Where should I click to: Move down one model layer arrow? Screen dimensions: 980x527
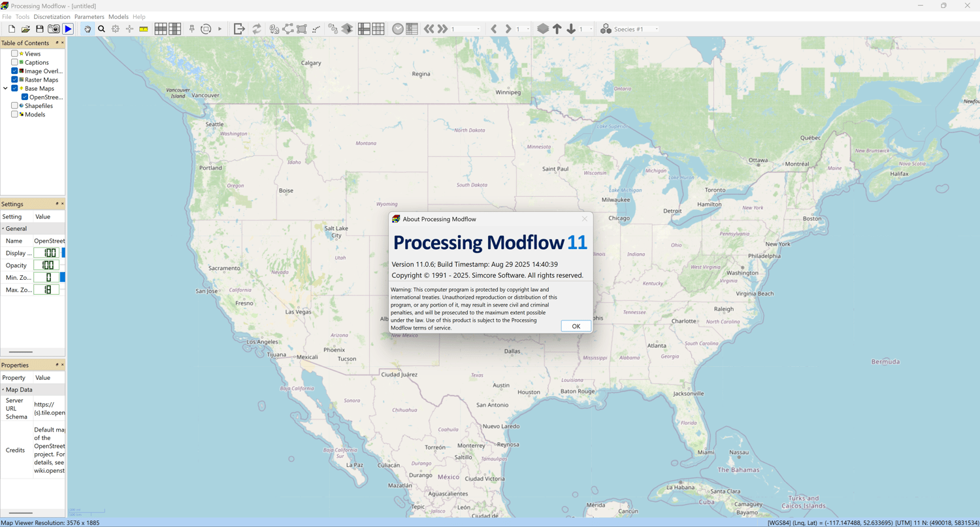[571, 29]
